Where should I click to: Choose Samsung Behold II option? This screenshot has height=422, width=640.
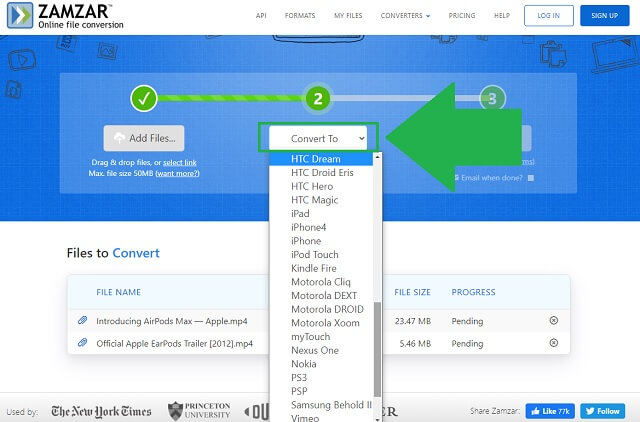pyautogui.click(x=321, y=405)
